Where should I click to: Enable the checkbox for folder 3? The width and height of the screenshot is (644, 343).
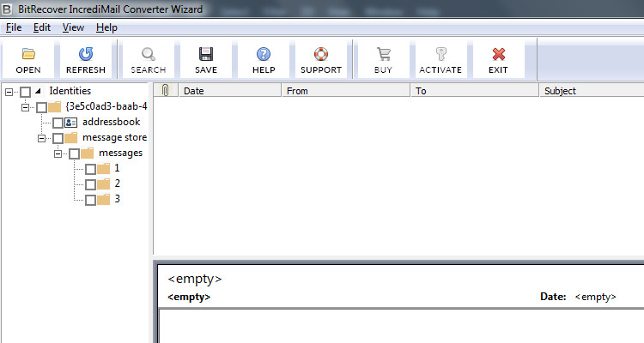(90, 200)
